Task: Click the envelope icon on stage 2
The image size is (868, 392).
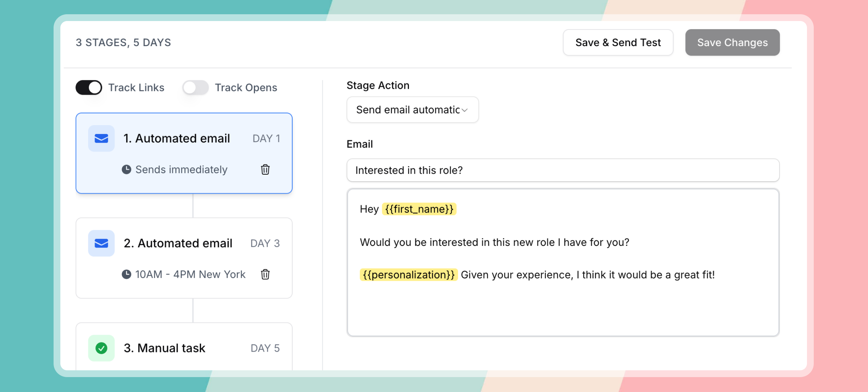Action: pyautogui.click(x=101, y=243)
